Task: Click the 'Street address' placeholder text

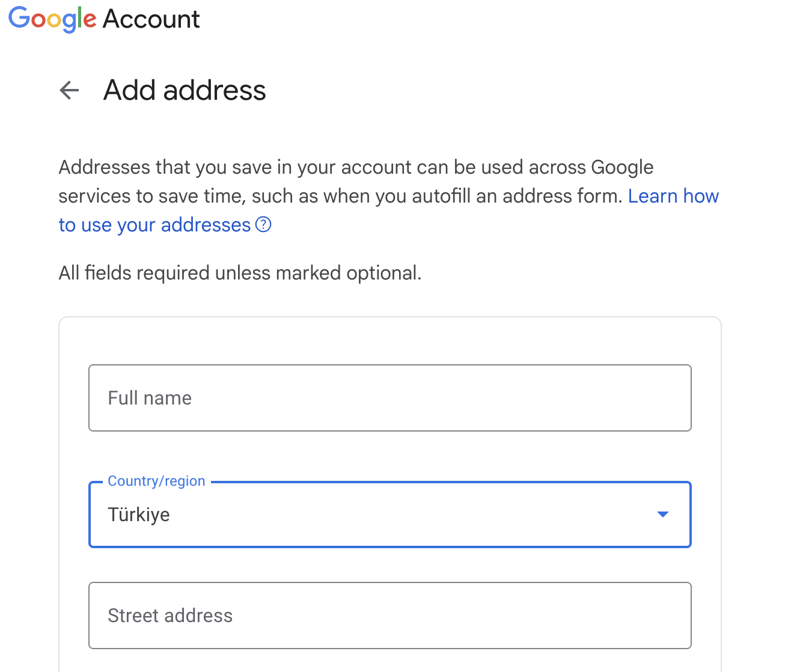Action: click(x=170, y=615)
